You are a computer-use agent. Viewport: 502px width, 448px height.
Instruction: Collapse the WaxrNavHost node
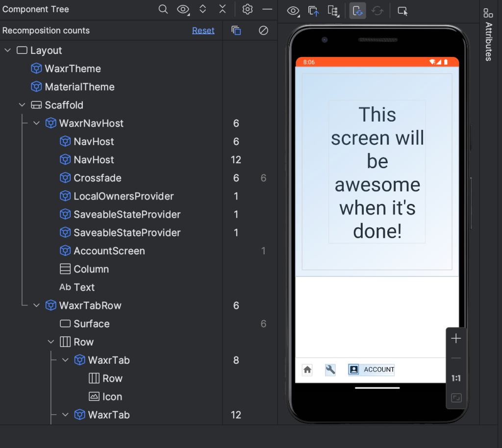click(x=36, y=123)
